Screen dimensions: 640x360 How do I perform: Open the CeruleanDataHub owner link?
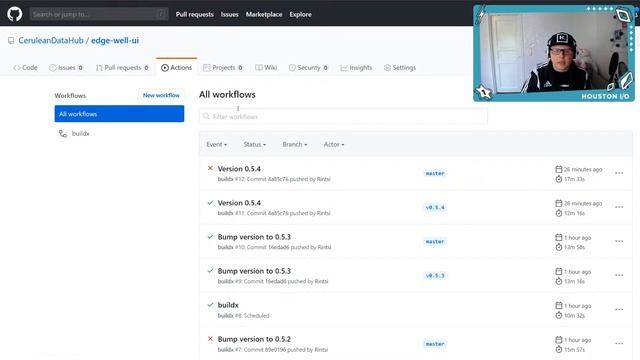(51, 40)
